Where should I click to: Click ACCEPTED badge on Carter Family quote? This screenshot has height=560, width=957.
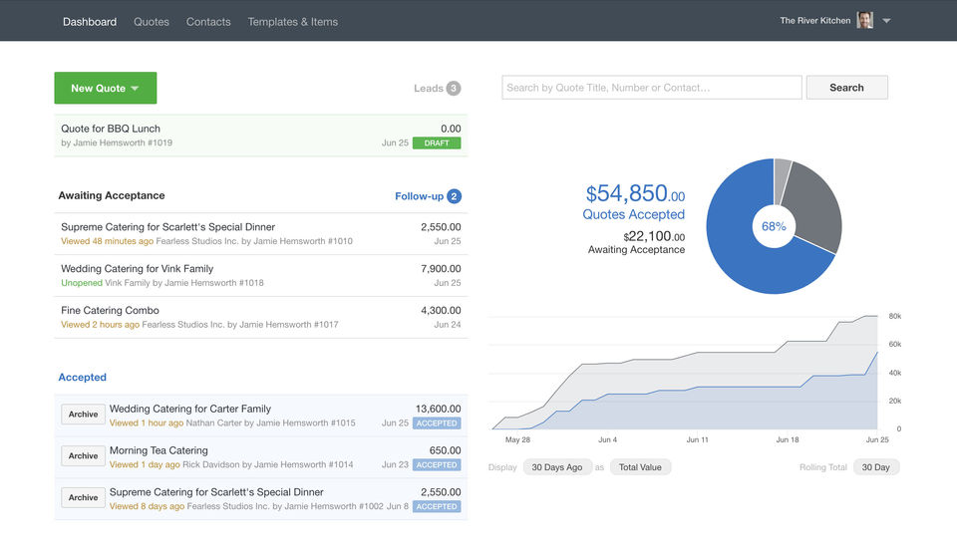tap(437, 423)
